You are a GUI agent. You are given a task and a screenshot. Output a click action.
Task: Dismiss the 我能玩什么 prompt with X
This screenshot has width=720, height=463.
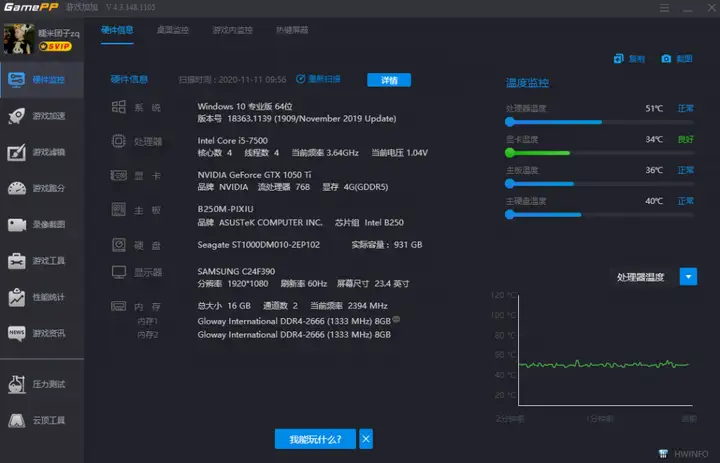(x=366, y=439)
